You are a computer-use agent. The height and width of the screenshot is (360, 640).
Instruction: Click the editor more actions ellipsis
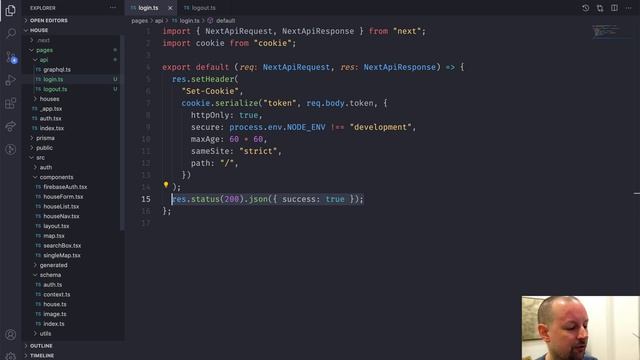click(629, 8)
